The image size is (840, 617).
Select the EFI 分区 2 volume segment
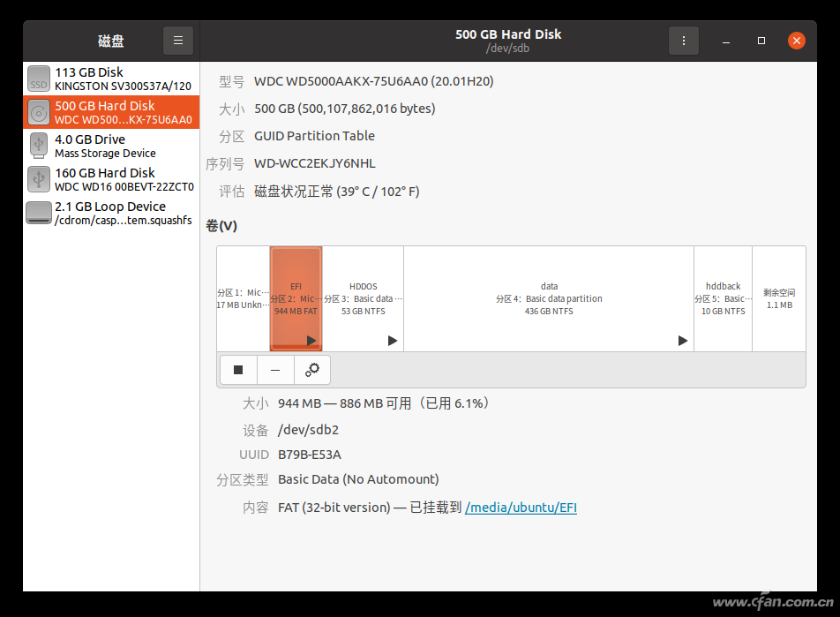click(x=296, y=291)
